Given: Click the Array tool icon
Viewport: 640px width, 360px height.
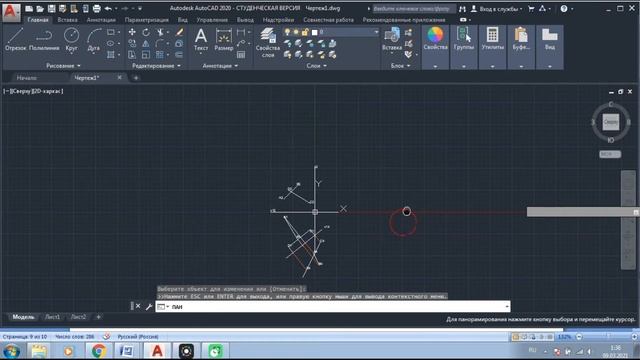Looking at the screenshot, I should coord(160,54).
